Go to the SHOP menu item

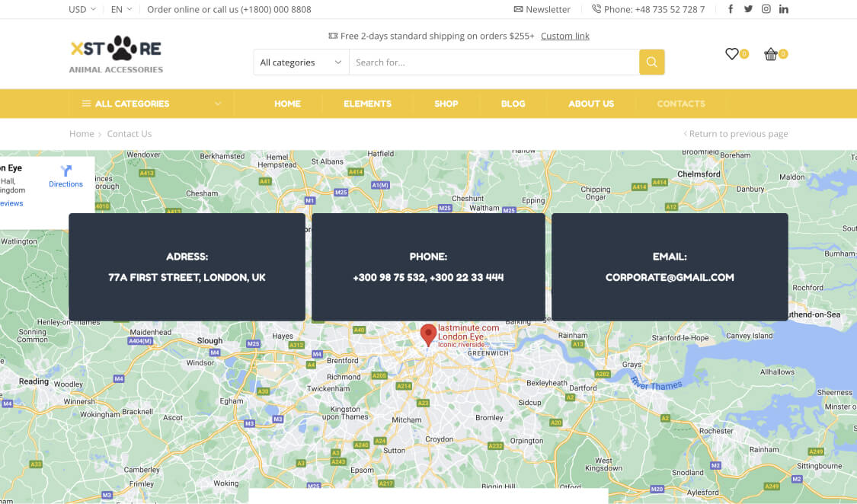(446, 104)
